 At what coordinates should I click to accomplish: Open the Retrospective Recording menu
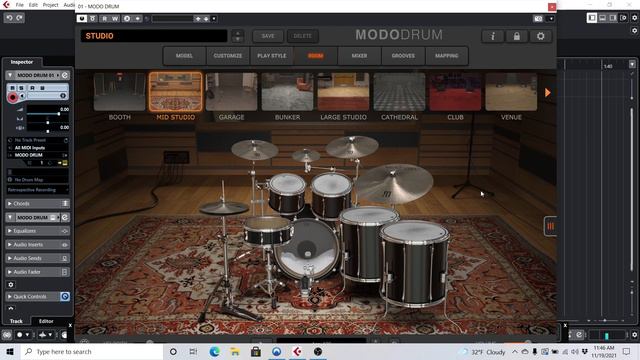point(38,190)
